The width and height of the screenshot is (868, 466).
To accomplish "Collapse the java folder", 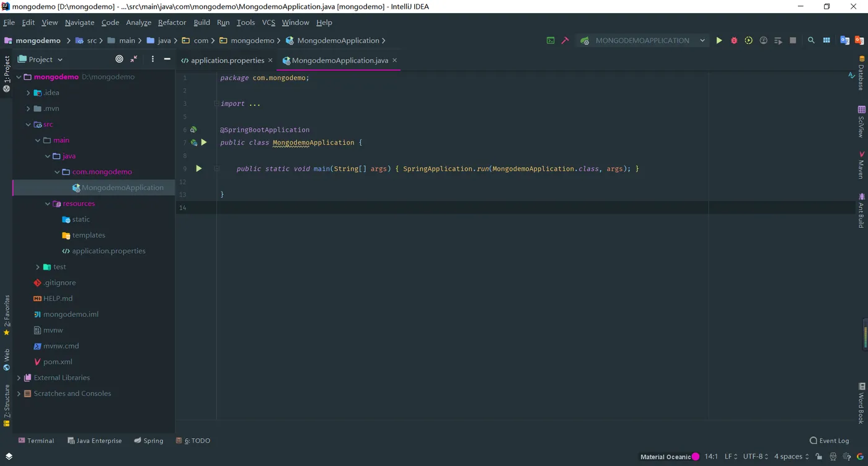I will tap(47, 156).
